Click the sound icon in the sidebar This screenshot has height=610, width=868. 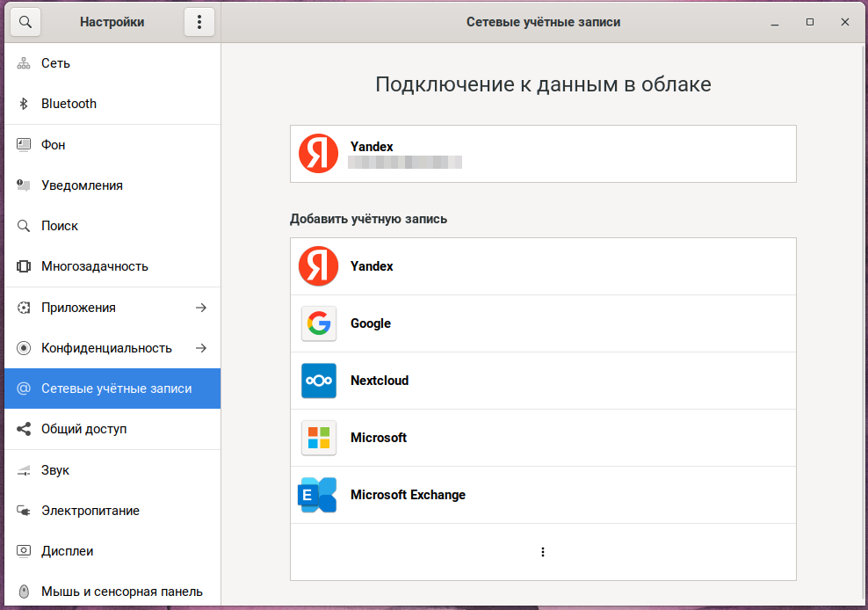pos(25,470)
